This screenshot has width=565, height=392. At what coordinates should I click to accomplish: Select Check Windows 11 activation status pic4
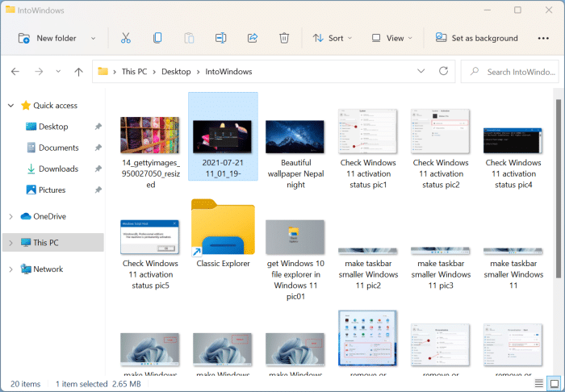point(513,140)
